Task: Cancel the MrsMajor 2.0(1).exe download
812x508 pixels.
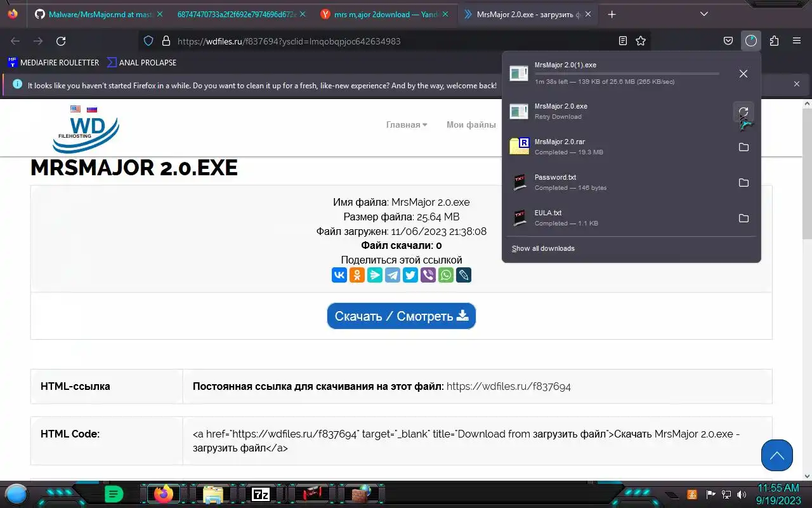Action: point(743,74)
